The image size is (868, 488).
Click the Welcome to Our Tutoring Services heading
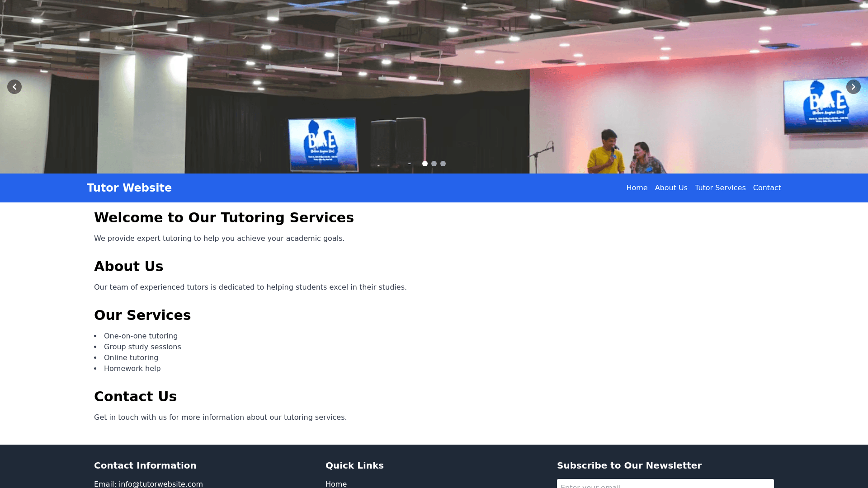[224, 218]
